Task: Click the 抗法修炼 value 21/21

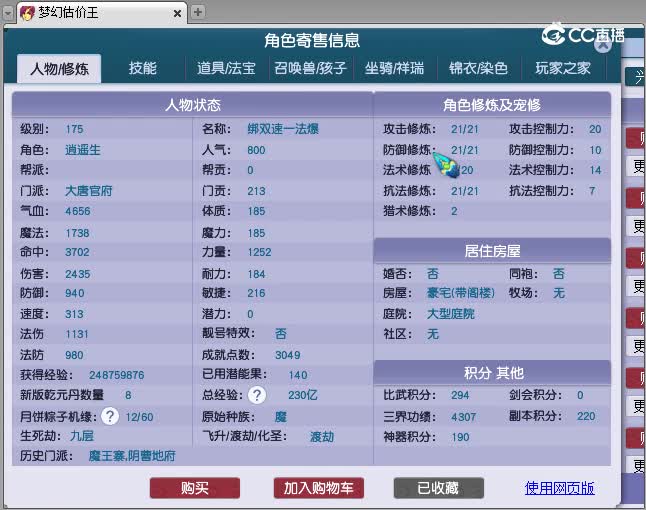Action: (x=465, y=191)
